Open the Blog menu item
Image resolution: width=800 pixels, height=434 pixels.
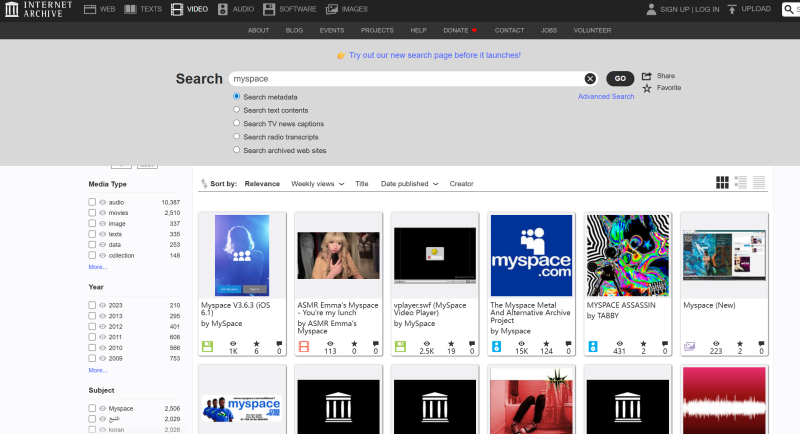294,31
